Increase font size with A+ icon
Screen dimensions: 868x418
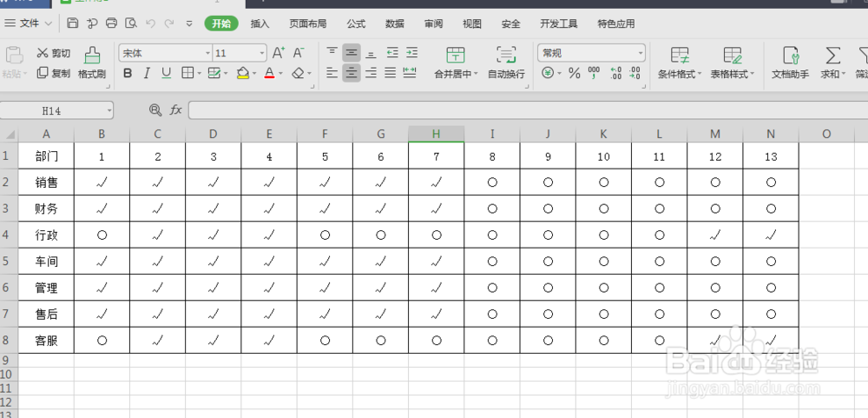(x=279, y=53)
